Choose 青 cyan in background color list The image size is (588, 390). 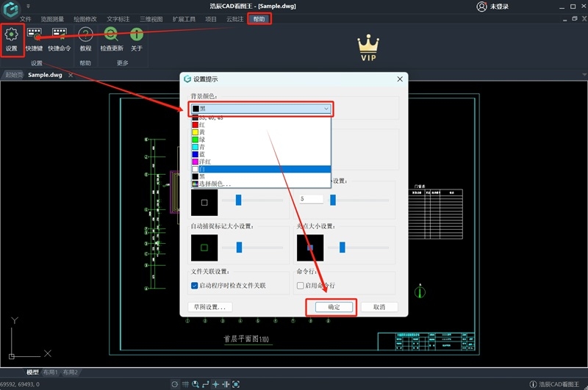pyautogui.click(x=261, y=147)
